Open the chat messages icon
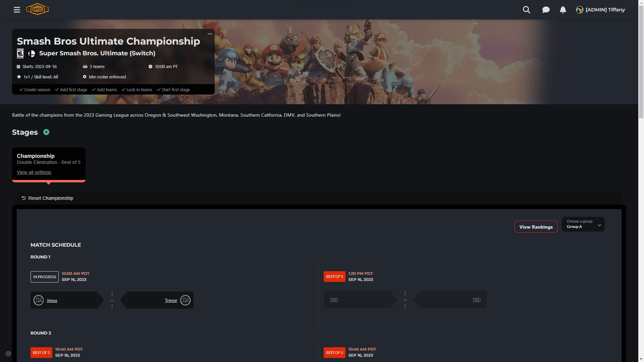Image resolution: width=644 pixels, height=362 pixels. [546, 10]
